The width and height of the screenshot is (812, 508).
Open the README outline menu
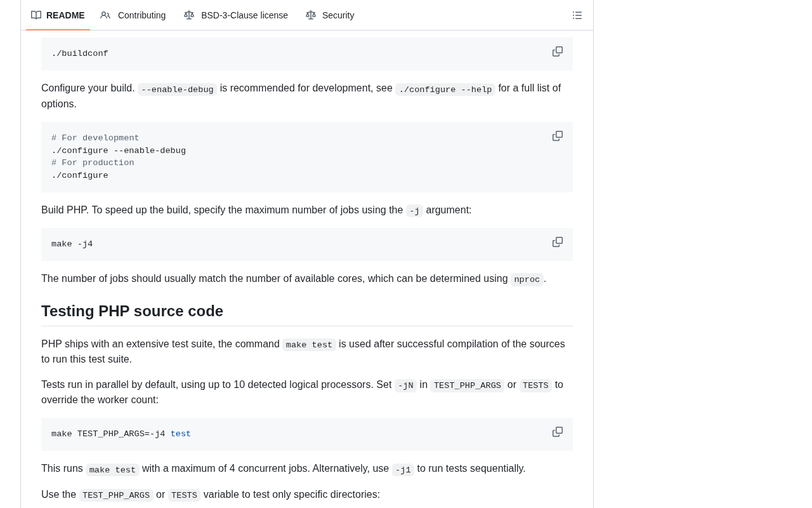(577, 15)
